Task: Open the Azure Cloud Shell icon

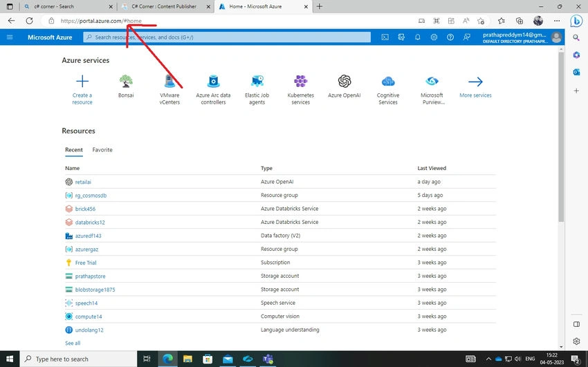Action: coord(385,37)
